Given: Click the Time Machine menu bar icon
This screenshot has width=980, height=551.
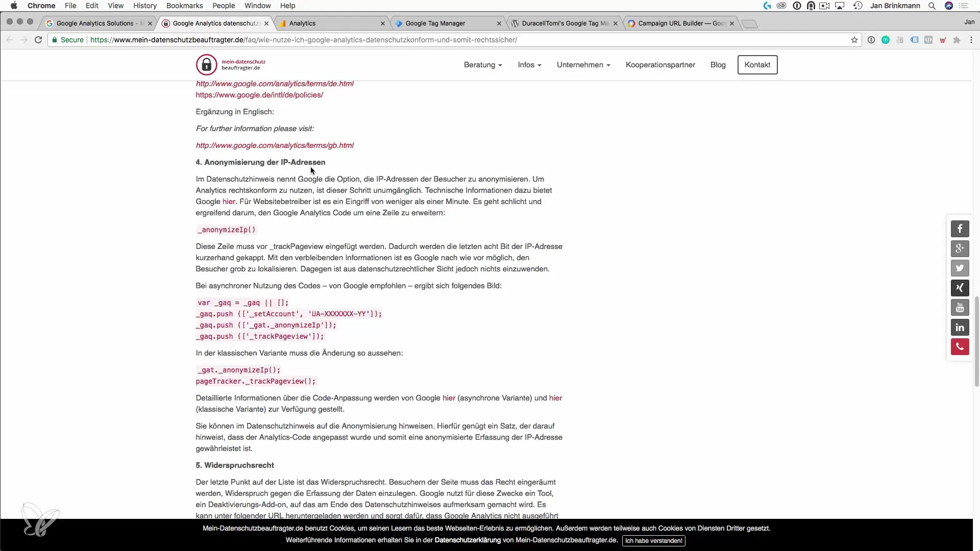Looking at the screenshot, I should pyautogui.click(x=857, y=6).
